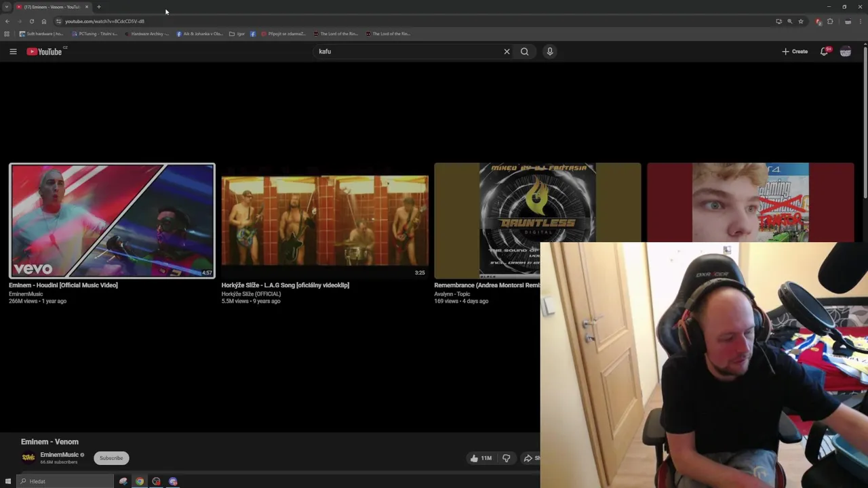The height and width of the screenshot is (488, 868).
Task: Open the Horkýže Slíže L.A.G Song title
Action: (x=285, y=285)
